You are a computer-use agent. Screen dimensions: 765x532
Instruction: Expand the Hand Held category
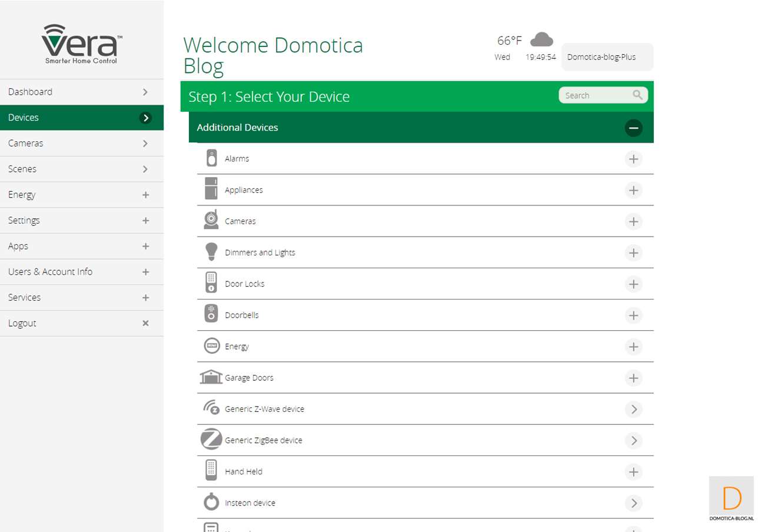click(633, 472)
